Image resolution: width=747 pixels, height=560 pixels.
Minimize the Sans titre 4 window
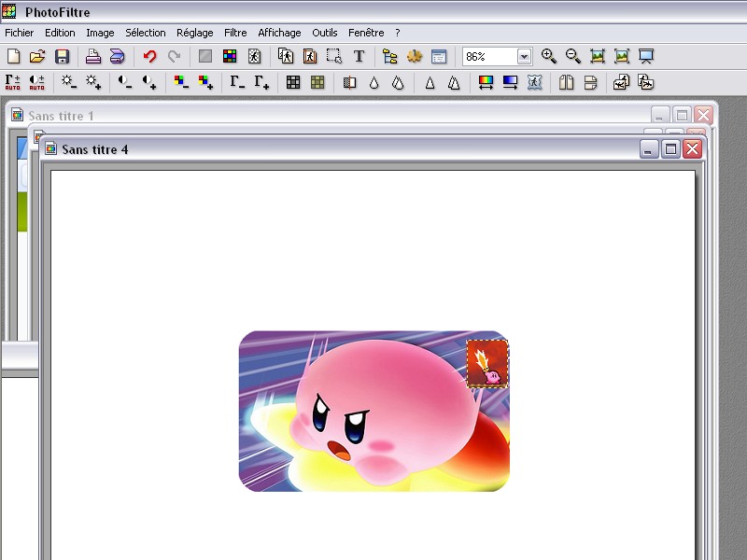pyautogui.click(x=648, y=149)
